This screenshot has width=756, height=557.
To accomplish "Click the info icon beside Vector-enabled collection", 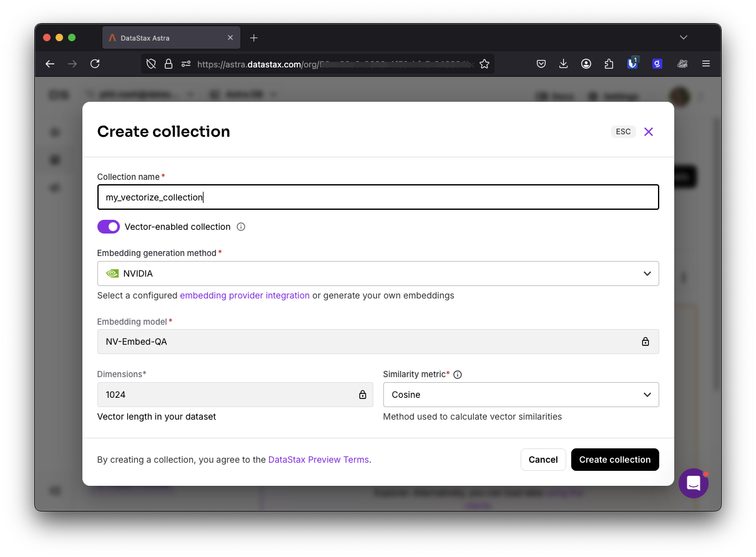I will pos(241,227).
